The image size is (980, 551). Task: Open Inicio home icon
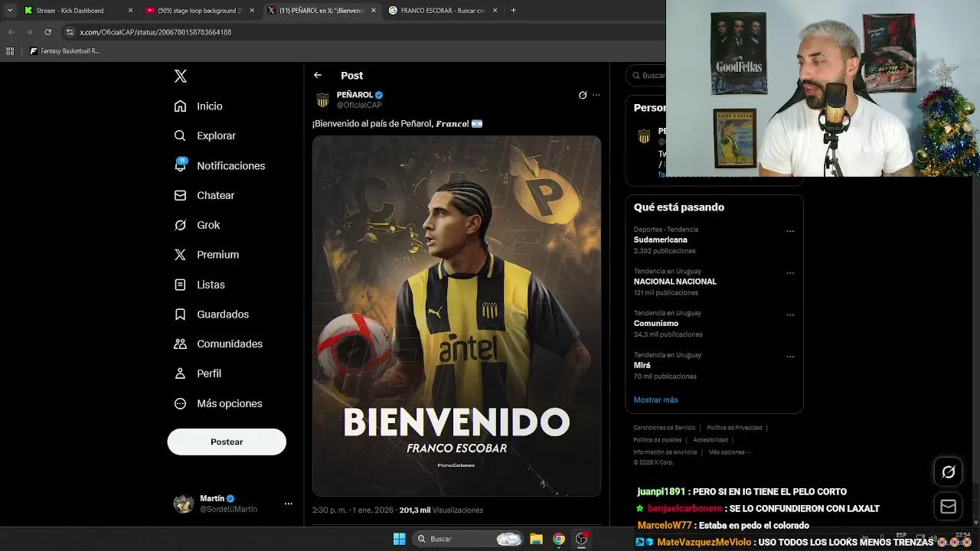[180, 106]
